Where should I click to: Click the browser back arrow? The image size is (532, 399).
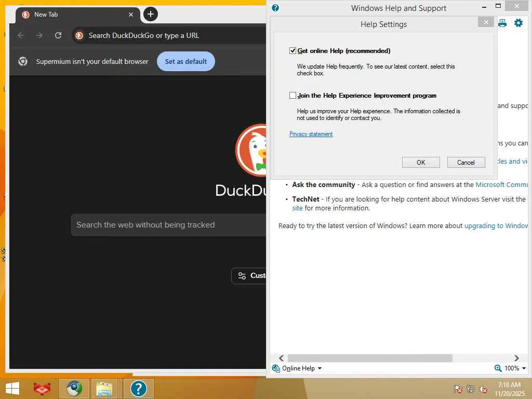coord(21,35)
